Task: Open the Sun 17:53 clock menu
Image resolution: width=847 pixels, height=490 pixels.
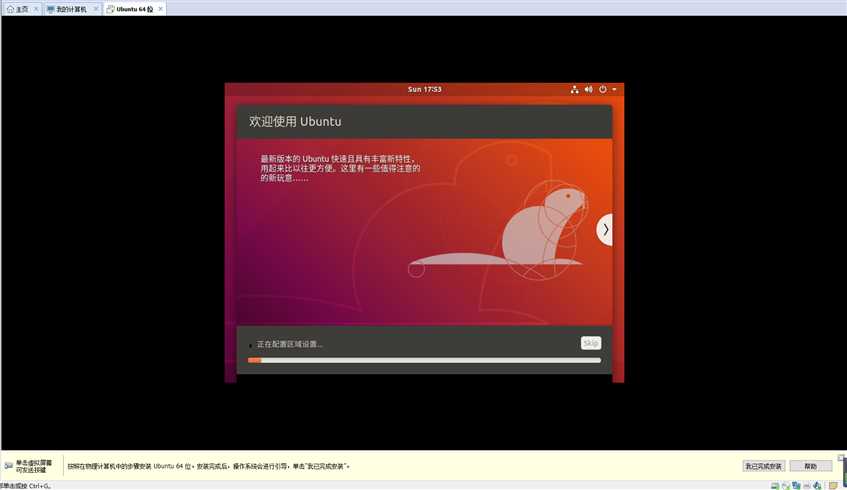Action: click(425, 89)
